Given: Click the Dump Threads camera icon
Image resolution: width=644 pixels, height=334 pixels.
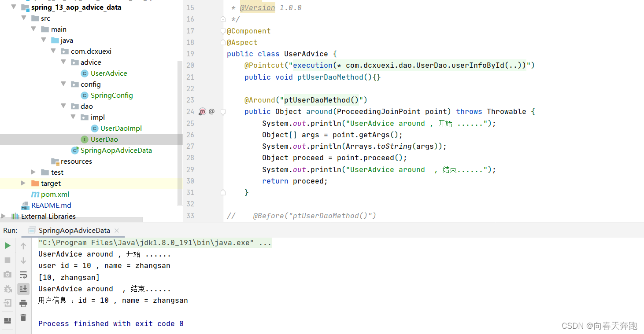Looking at the screenshot, I should point(7,275).
